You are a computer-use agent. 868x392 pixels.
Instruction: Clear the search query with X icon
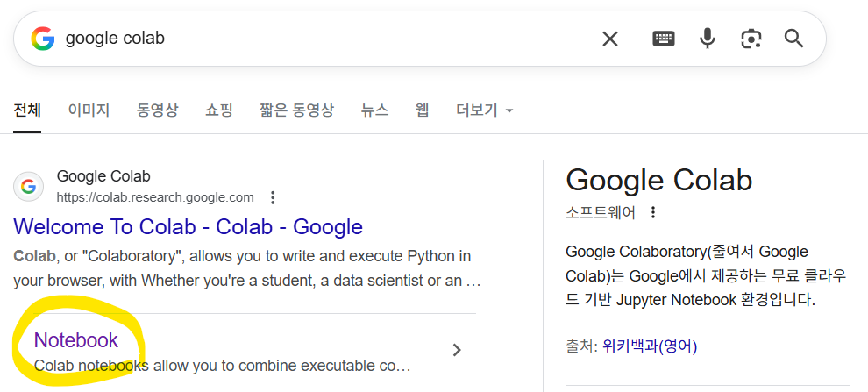coord(609,39)
